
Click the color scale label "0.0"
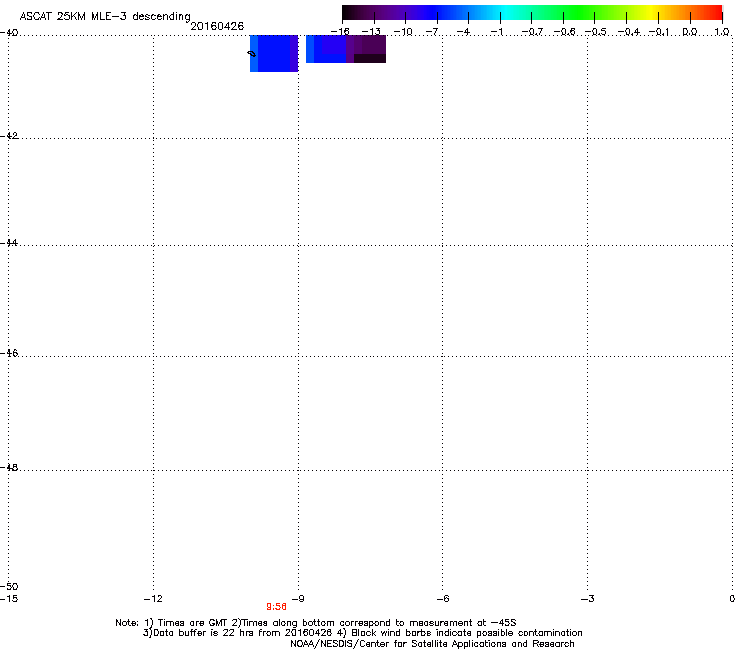click(690, 32)
